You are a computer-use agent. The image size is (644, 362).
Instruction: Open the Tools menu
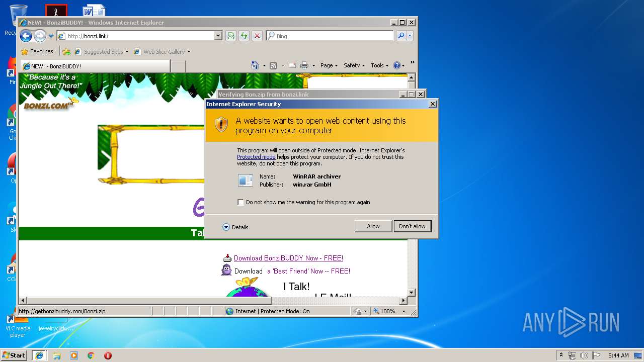[379, 65]
